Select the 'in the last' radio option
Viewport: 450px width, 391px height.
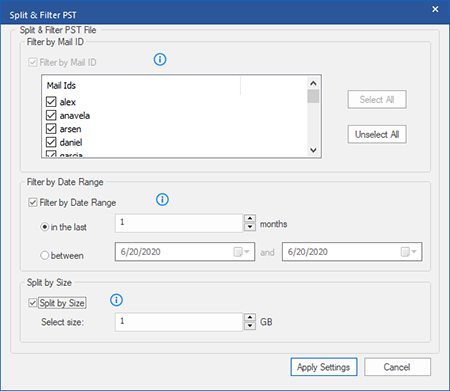coord(45,227)
